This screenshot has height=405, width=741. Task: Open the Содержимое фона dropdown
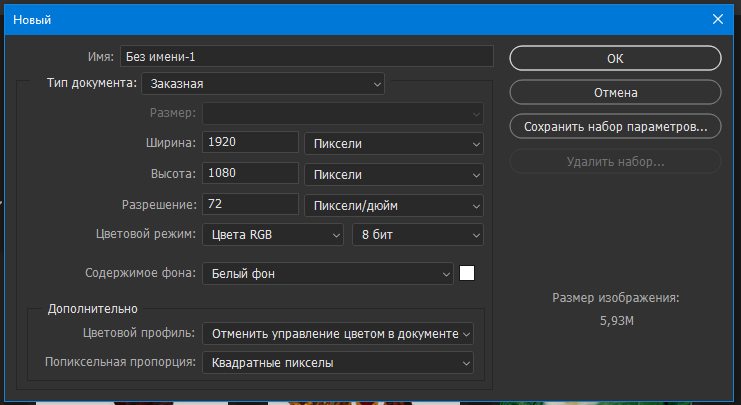(x=328, y=274)
